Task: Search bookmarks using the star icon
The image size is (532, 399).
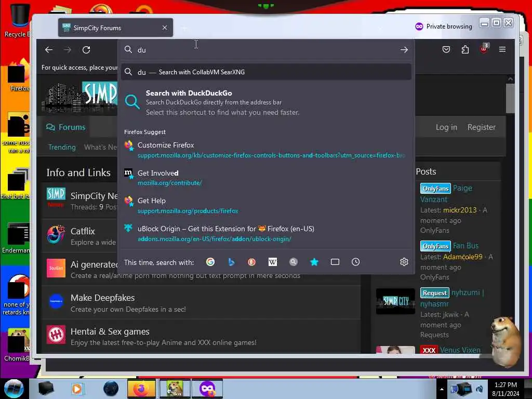Action: [314, 262]
